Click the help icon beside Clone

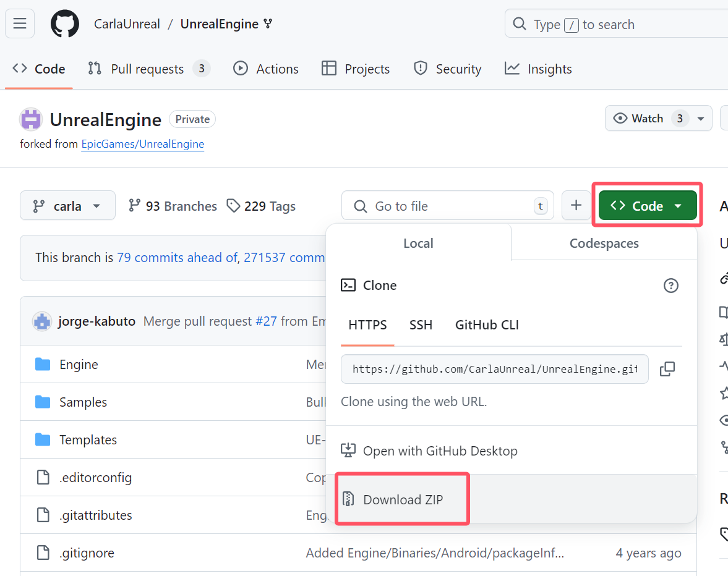(670, 286)
